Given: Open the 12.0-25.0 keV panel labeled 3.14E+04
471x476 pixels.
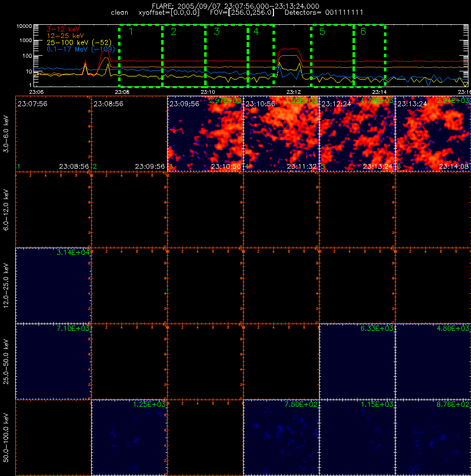Looking at the screenshot, I should pyautogui.click(x=53, y=286).
